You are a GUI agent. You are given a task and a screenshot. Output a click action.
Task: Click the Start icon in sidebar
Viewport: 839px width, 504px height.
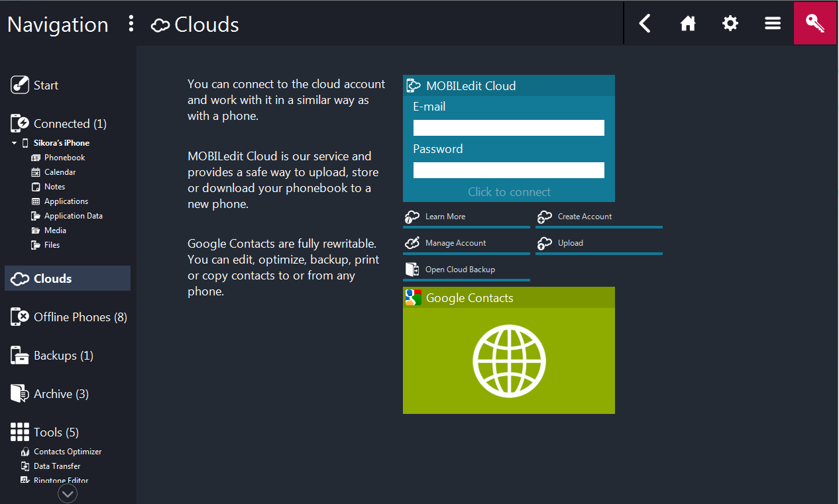click(x=20, y=85)
